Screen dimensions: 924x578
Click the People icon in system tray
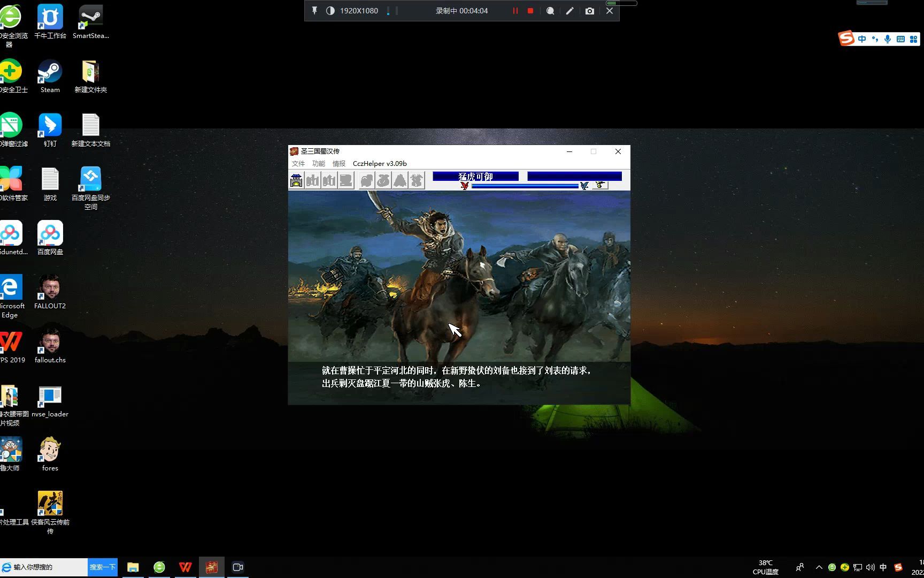click(800, 567)
